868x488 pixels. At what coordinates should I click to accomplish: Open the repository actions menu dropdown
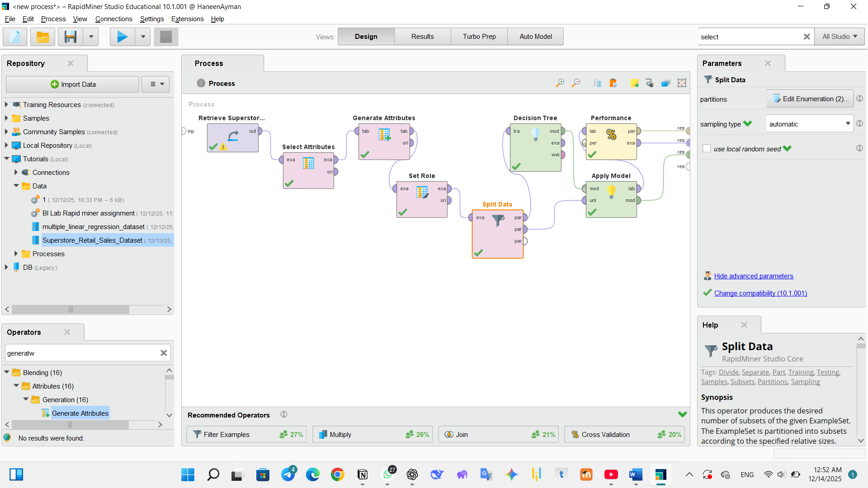tap(156, 84)
